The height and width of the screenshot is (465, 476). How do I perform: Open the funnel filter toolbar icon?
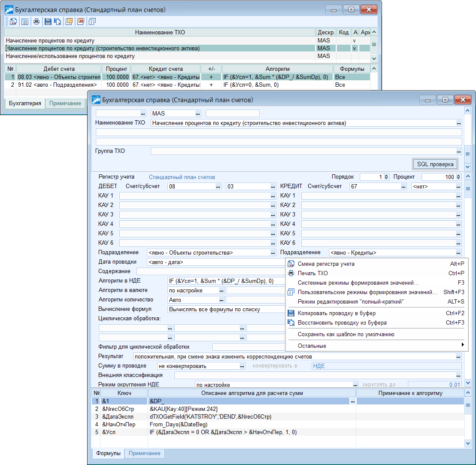coord(69,21)
